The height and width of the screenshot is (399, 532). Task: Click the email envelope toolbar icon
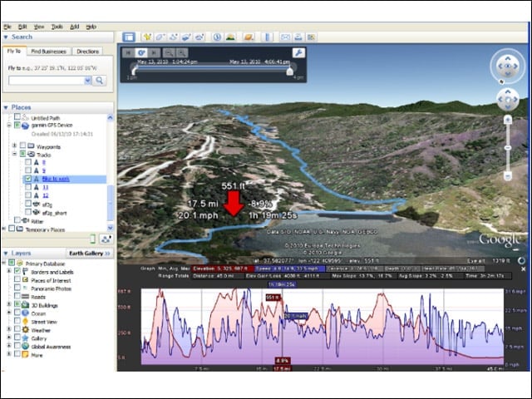[285, 37]
